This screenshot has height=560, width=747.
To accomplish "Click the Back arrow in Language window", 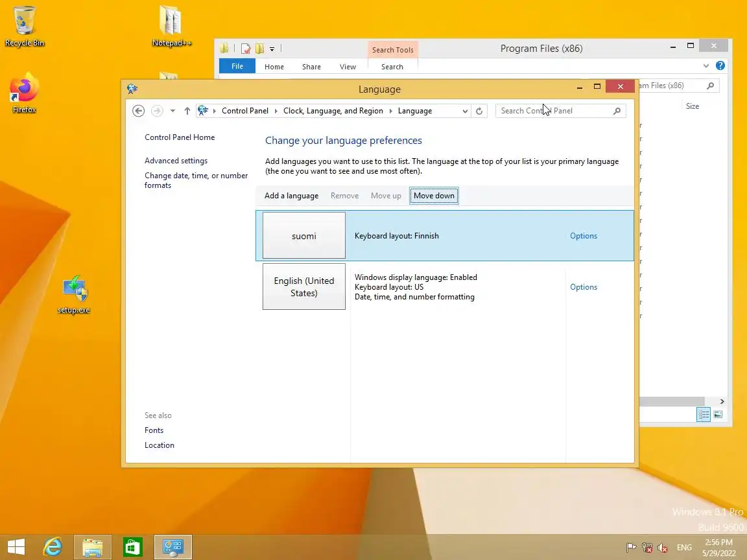I will [138, 111].
